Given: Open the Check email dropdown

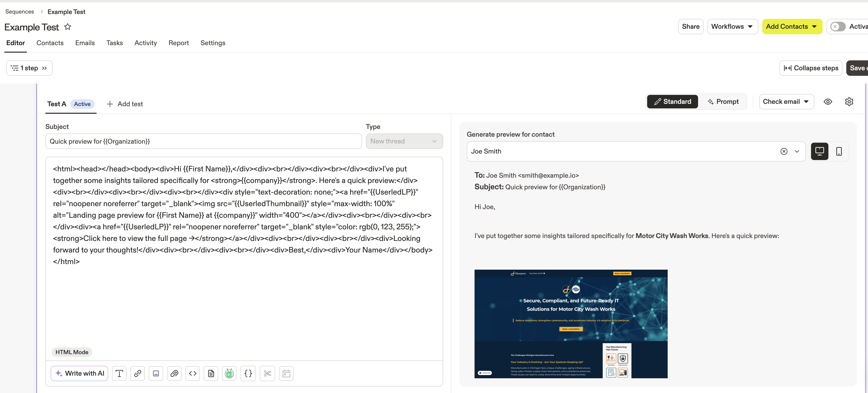Looking at the screenshot, I should pyautogui.click(x=786, y=102).
